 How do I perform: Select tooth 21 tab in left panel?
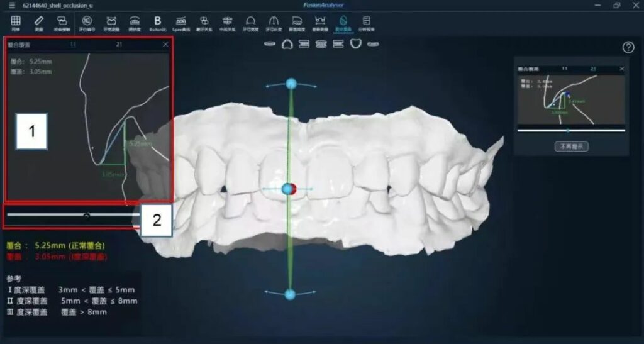click(119, 45)
